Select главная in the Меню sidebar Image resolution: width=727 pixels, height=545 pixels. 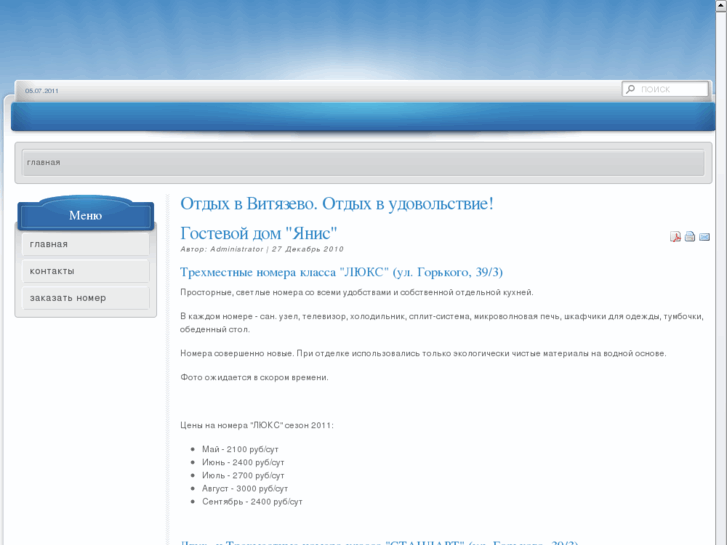pyautogui.click(x=85, y=244)
